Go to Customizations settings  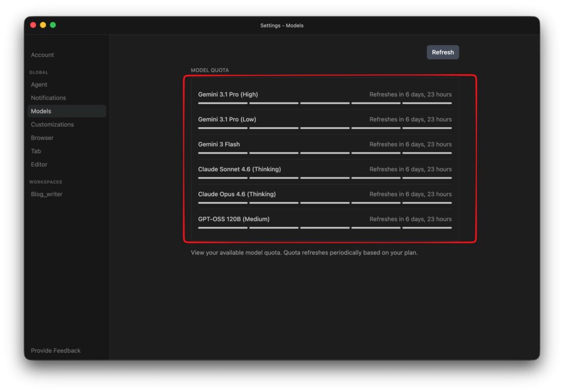52,124
